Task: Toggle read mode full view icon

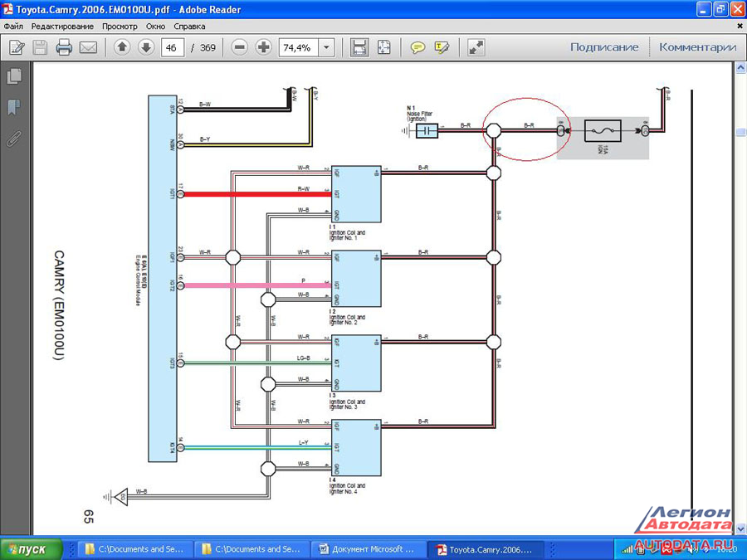Action: 476,47
